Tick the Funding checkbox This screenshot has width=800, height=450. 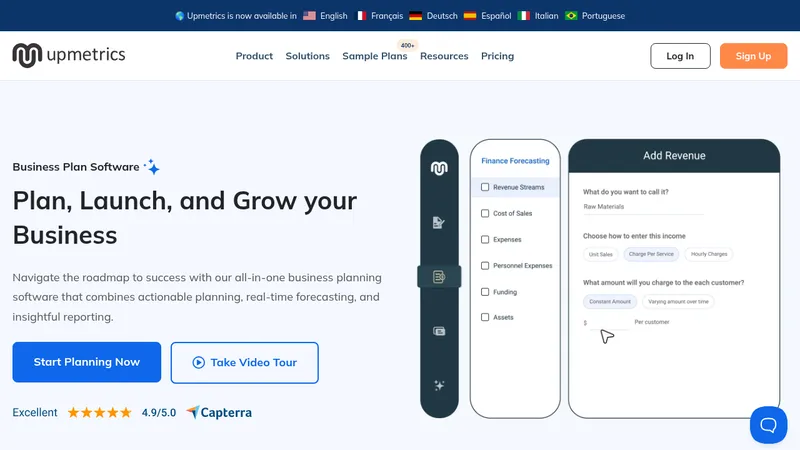pos(485,292)
